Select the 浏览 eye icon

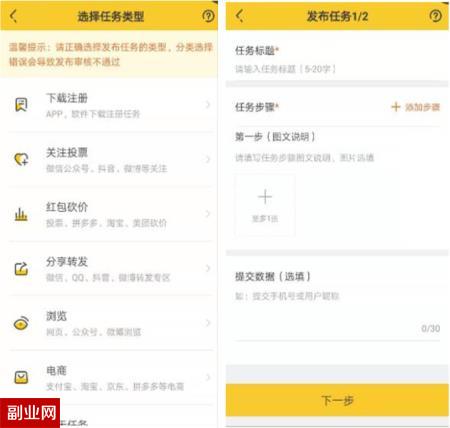pyautogui.click(x=21, y=323)
